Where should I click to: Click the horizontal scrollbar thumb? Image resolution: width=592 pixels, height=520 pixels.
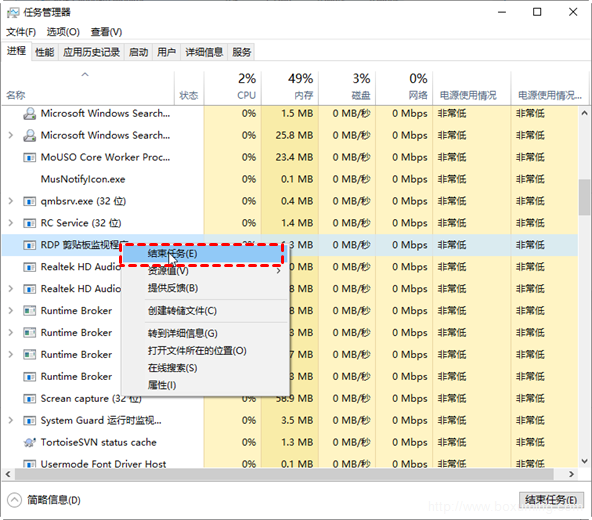tap(284, 474)
